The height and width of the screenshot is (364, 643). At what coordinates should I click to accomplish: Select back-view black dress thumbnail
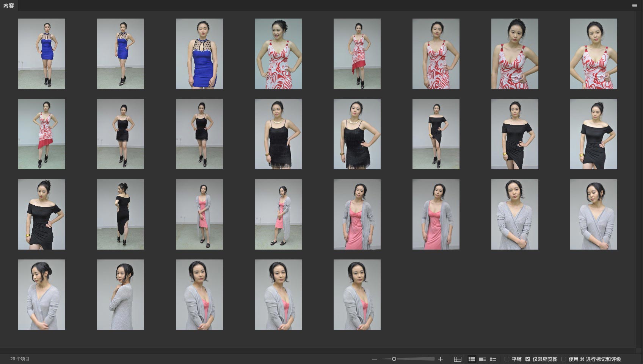point(121,214)
